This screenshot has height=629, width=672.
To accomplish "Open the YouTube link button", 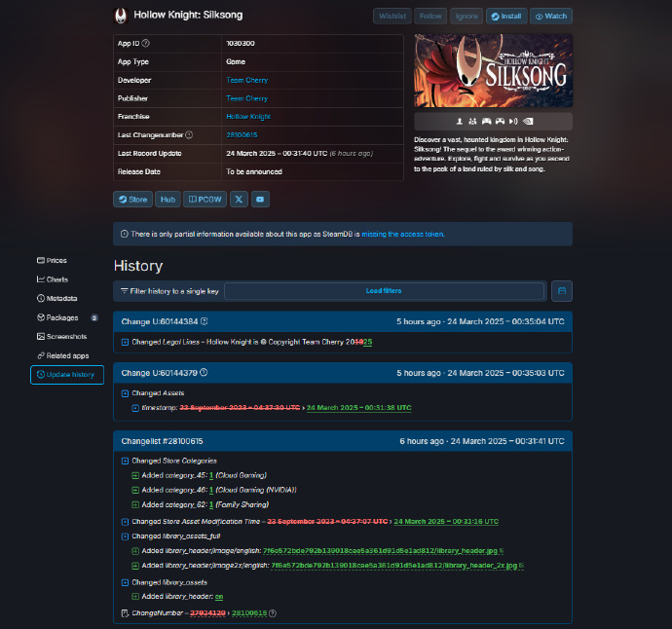I will click(x=260, y=200).
